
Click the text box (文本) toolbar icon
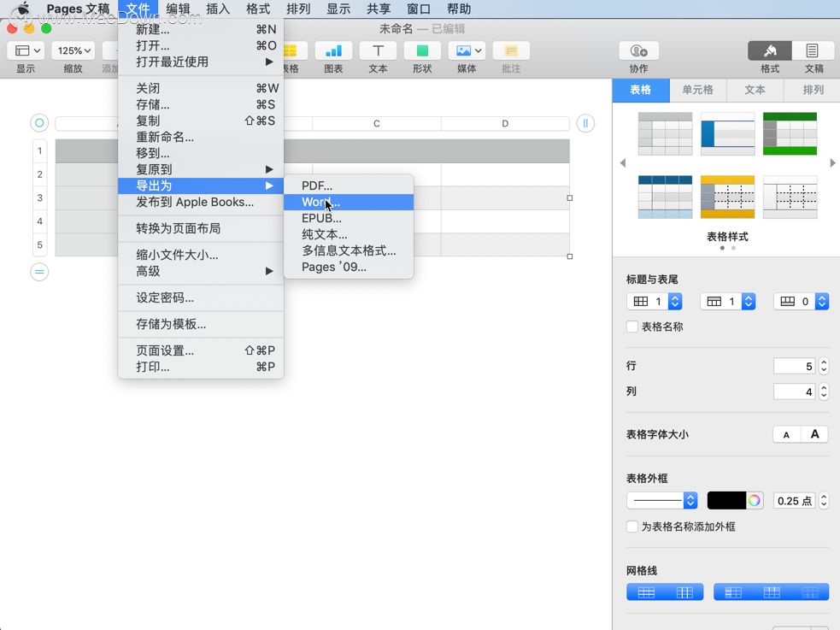tap(378, 51)
